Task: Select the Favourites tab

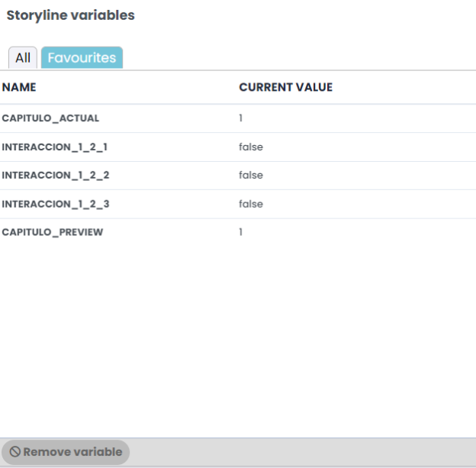Action: [x=82, y=57]
